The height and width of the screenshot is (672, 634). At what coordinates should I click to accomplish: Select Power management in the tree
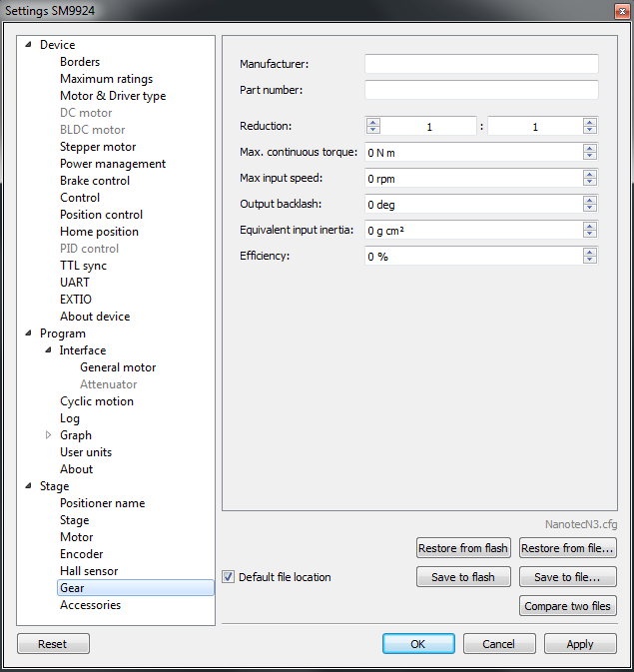click(x=112, y=164)
